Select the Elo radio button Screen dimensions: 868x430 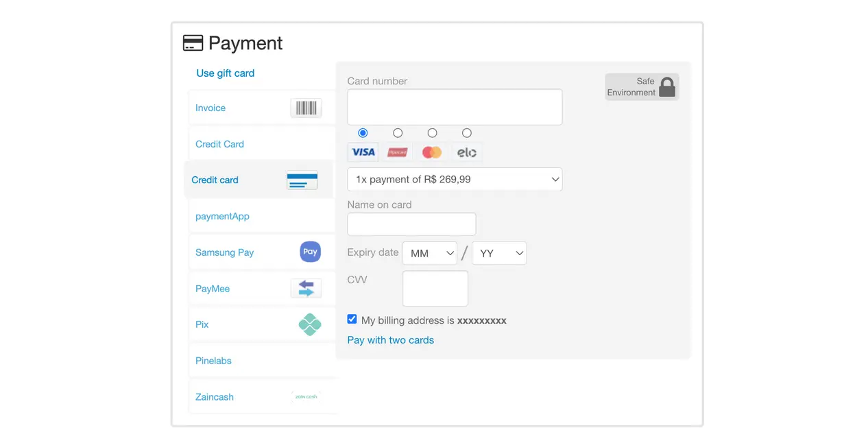pos(467,133)
